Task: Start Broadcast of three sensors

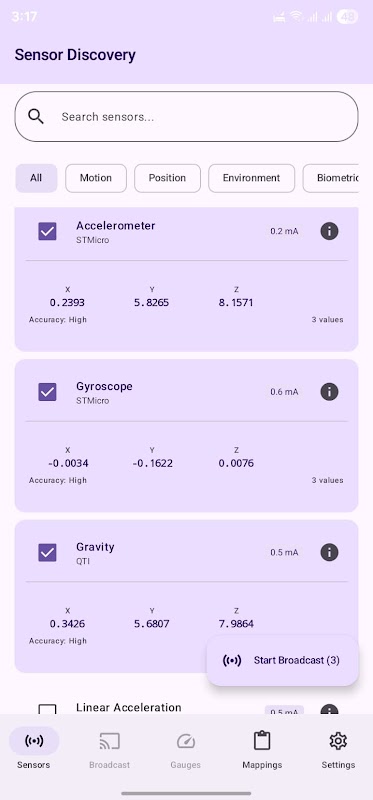Action: 283,660
